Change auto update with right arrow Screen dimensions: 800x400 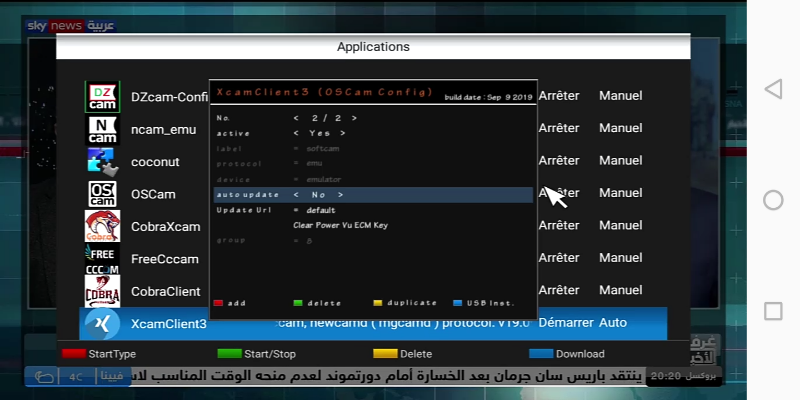[x=340, y=195]
